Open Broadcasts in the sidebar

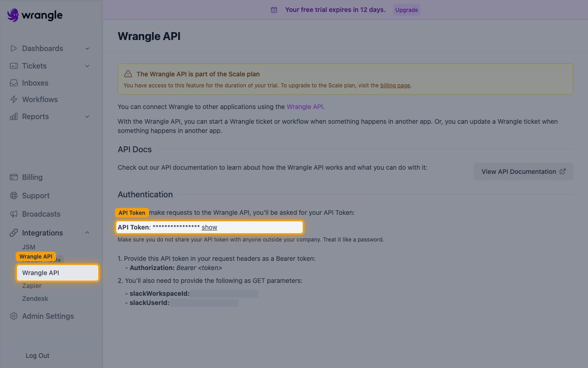[x=41, y=214]
